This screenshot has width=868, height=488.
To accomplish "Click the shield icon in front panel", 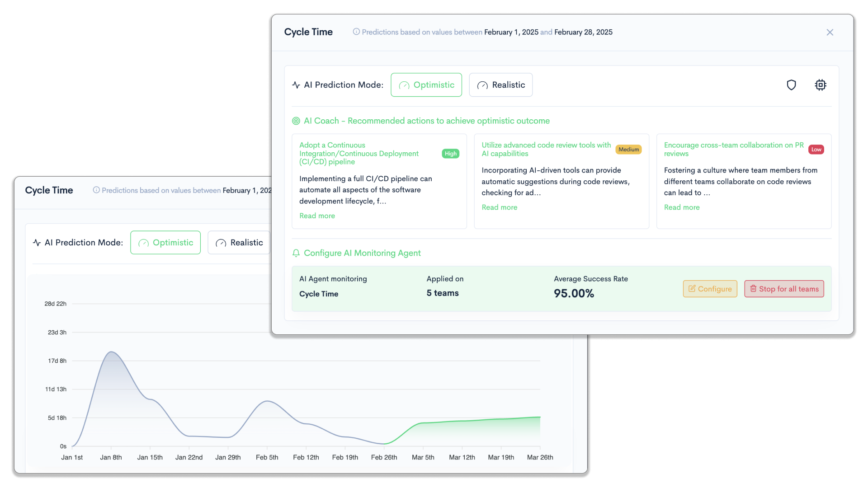I will pyautogui.click(x=791, y=85).
